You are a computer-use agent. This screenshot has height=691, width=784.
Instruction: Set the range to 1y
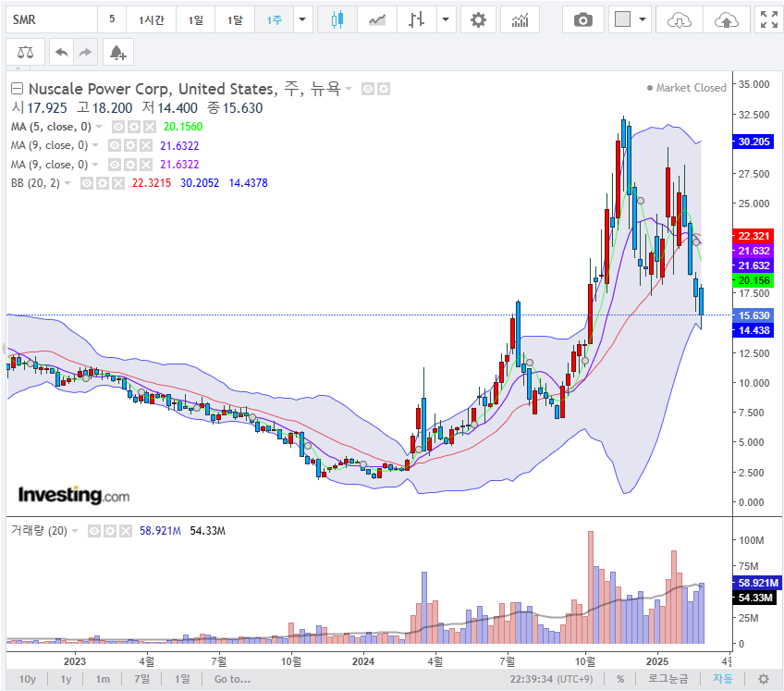(x=66, y=679)
